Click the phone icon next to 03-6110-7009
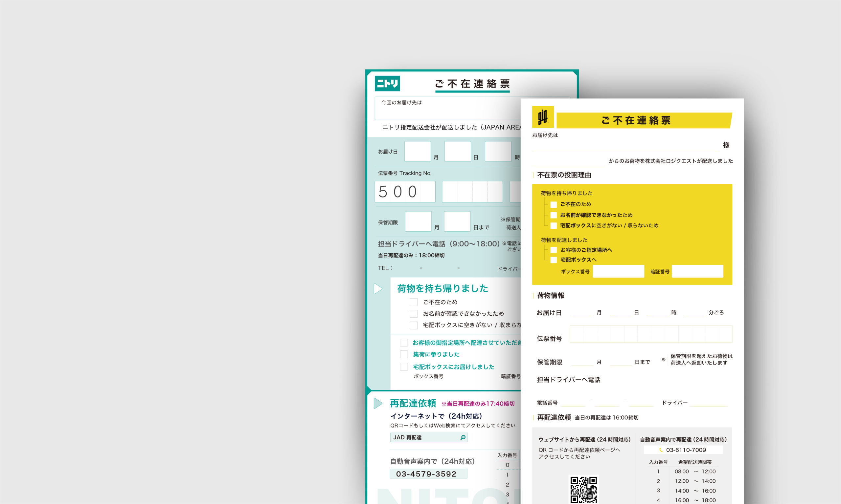 (661, 450)
